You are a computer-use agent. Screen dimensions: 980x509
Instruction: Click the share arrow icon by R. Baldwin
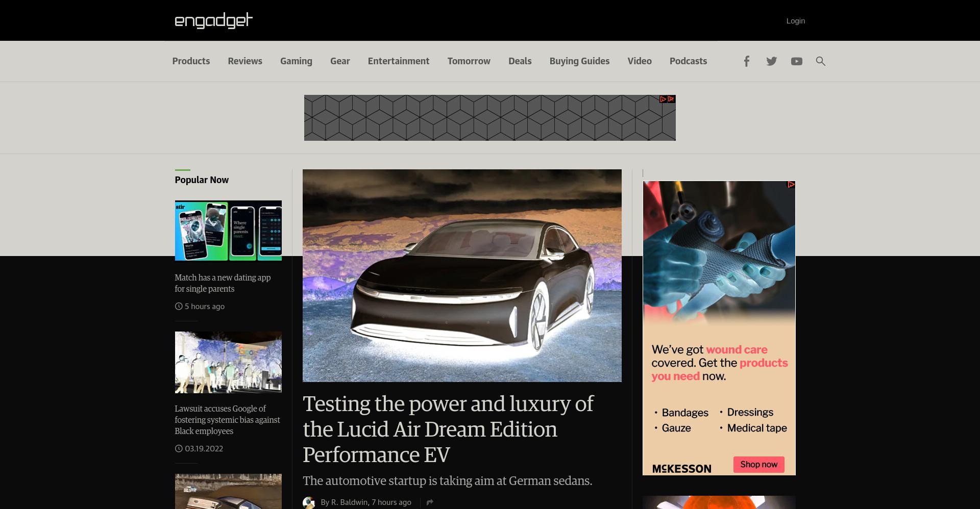[x=430, y=502]
